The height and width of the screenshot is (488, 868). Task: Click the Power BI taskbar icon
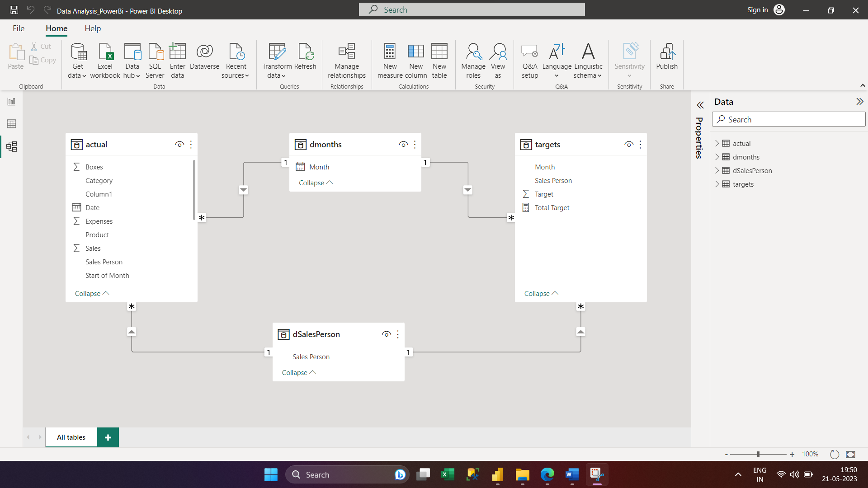(497, 474)
